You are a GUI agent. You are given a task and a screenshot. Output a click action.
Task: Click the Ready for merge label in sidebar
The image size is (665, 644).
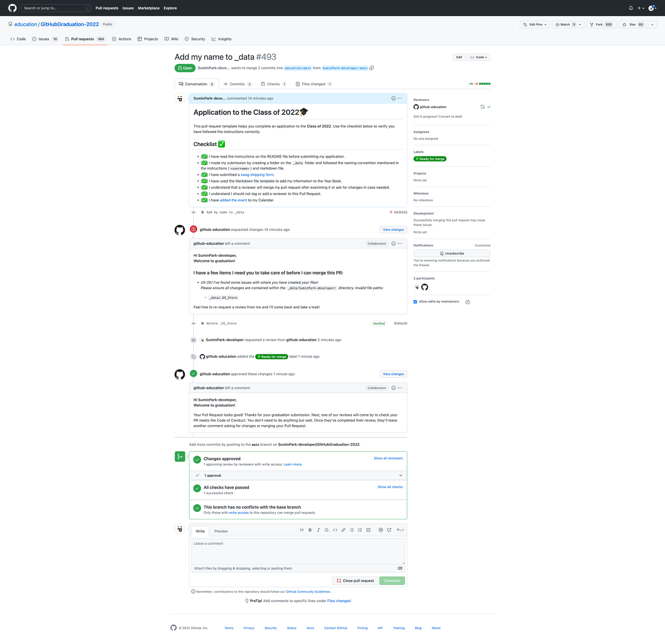coord(430,159)
